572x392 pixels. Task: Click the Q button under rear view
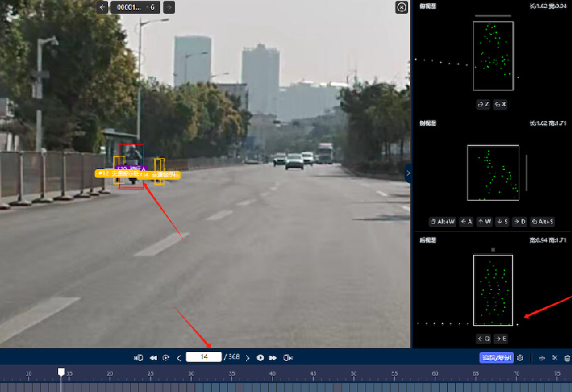(x=483, y=338)
